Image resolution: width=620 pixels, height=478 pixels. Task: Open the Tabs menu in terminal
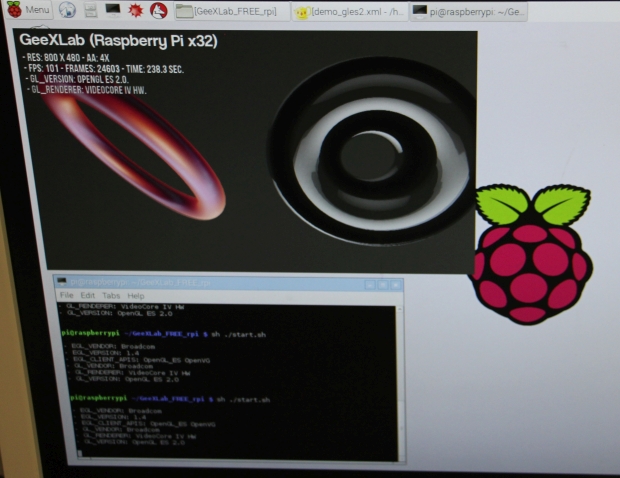(111, 296)
